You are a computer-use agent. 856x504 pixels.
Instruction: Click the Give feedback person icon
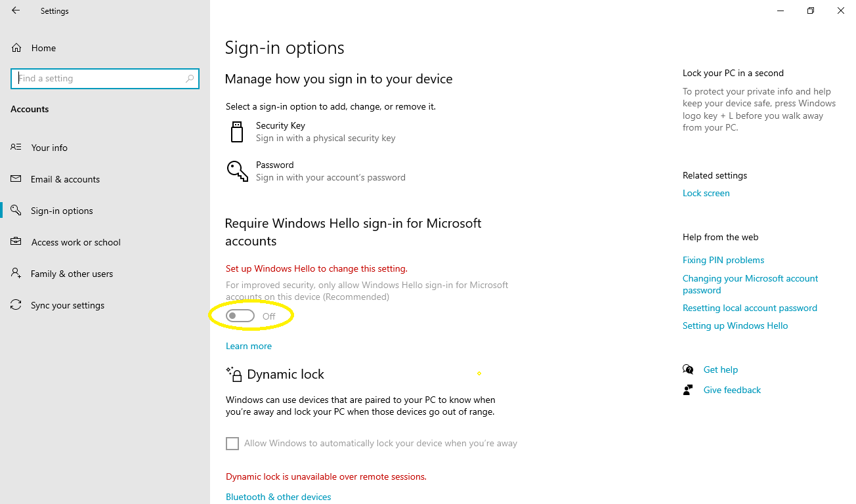coord(688,390)
